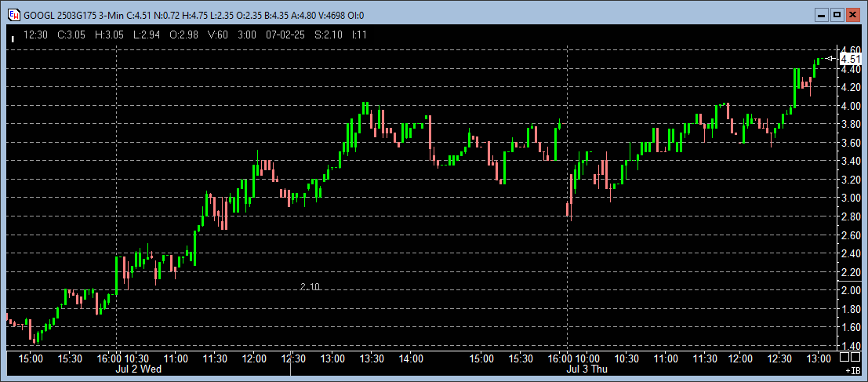Minimize the GOOGL chart window

823,15
